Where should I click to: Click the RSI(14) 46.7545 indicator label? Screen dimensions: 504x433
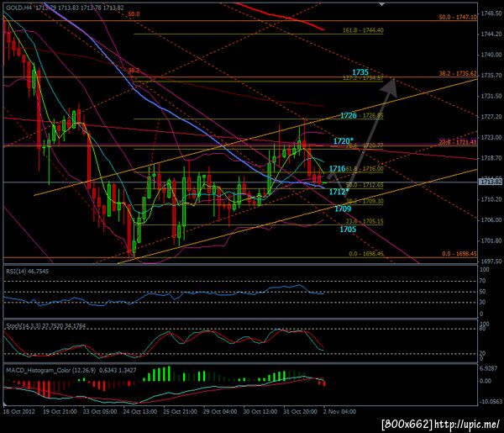tap(28, 272)
